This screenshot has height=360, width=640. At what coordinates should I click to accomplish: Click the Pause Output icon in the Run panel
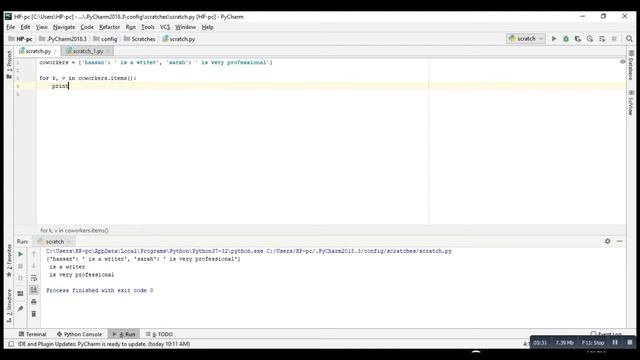20,278
